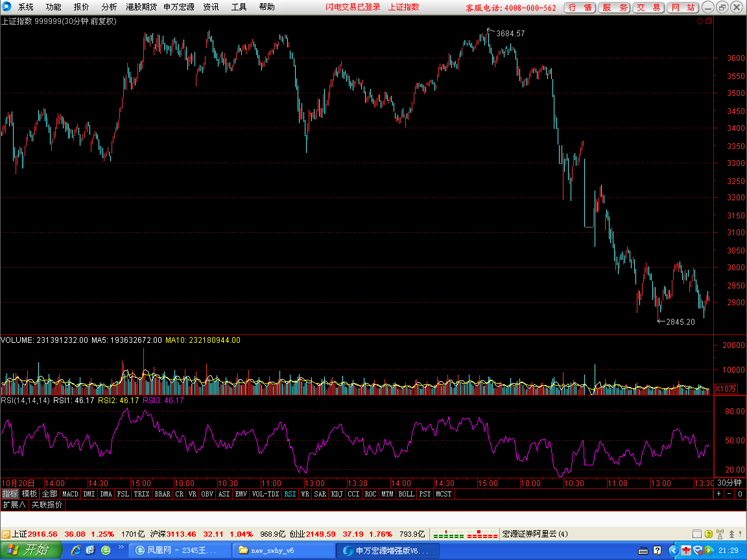Image resolution: width=747 pixels, height=560 pixels.
Task: Open the list-view icon in the status bar
Action: click(x=696, y=534)
